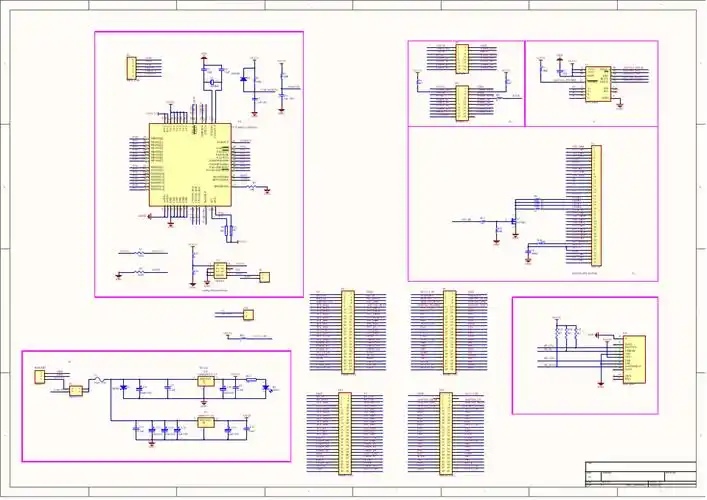Viewport: 707px width, 500px height.
Task: Select the IC in the bottom-right magenta box
Action: [634, 361]
